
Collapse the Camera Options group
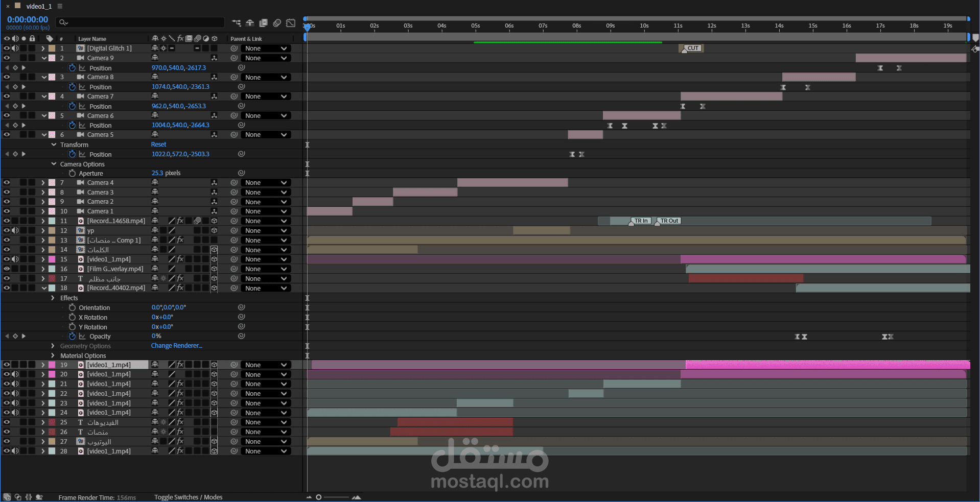(54, 164)
